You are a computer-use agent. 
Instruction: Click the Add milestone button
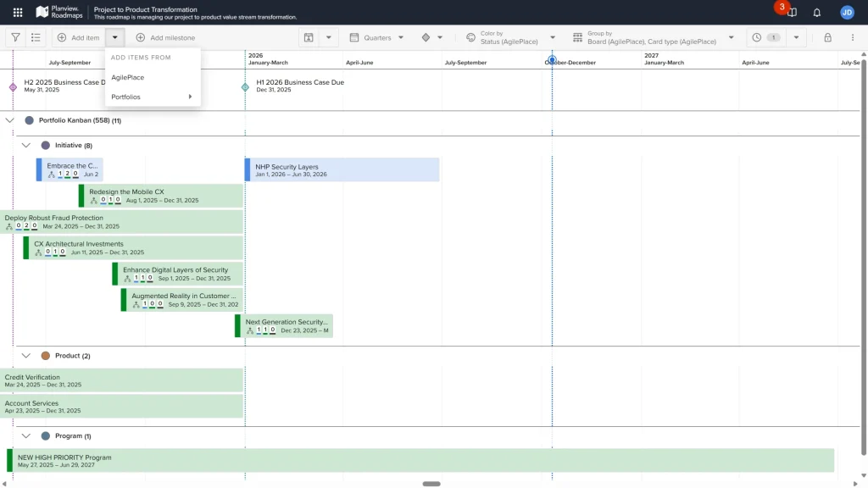point(165,37)
